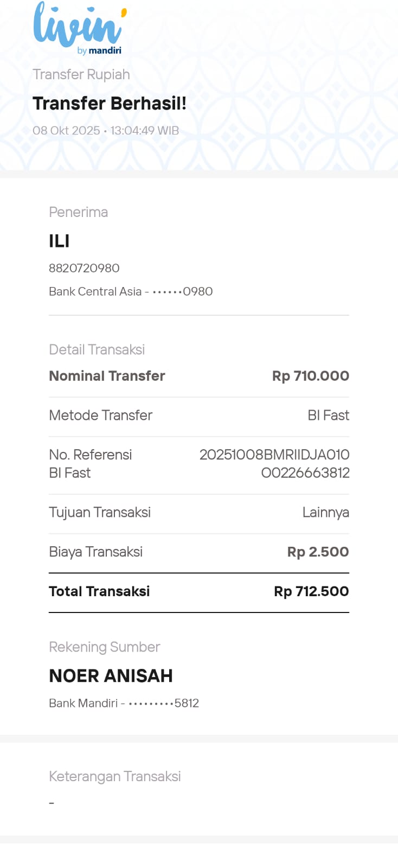Tap the source account name NOER ANISAH

(x=111, y=676)
